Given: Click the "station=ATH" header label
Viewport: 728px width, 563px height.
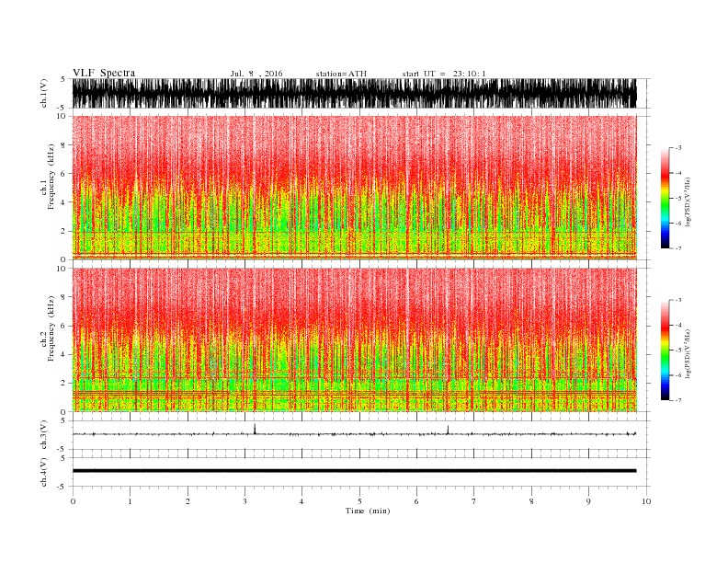Looking at the screenshot, I should 341,74.
